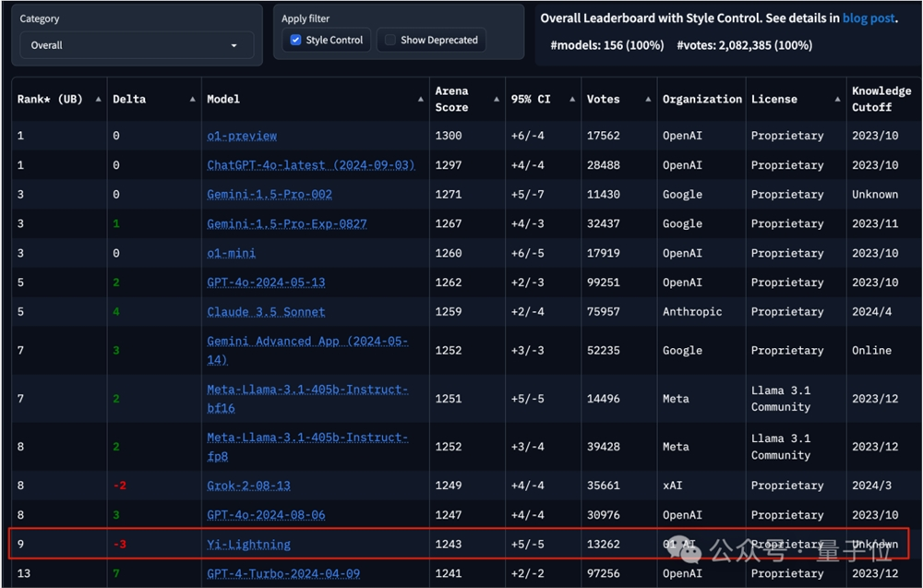The width and height of the screenshot is (923, 588).
Task: Click the 17562 votes cell
Action: (604, 136)
